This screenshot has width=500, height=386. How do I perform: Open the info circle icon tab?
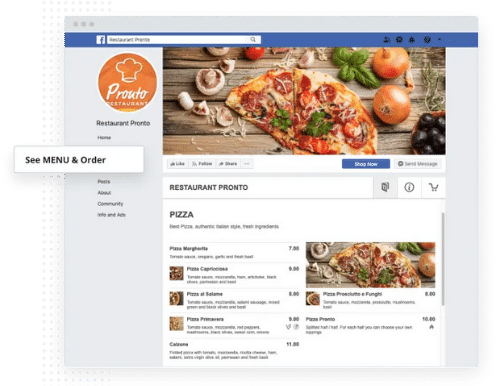409,187
